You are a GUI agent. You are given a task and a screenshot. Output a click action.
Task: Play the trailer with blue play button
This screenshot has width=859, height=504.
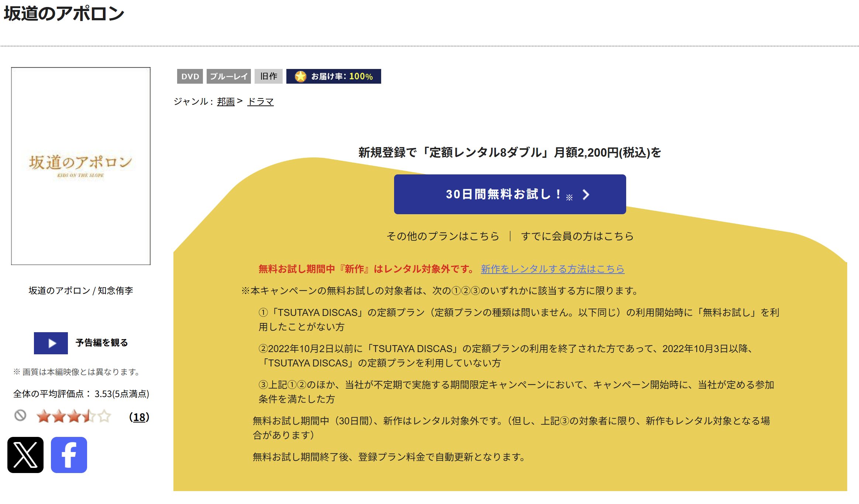(51, 343)
